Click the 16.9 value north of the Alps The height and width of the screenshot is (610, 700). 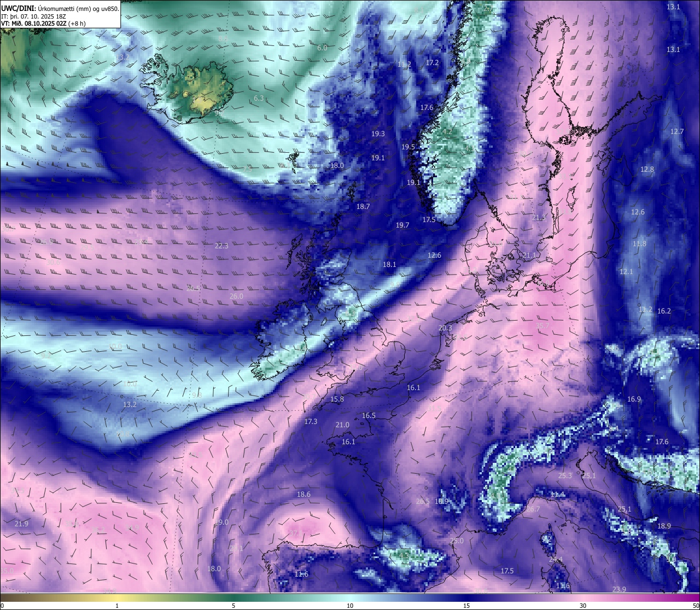[634, 399]
